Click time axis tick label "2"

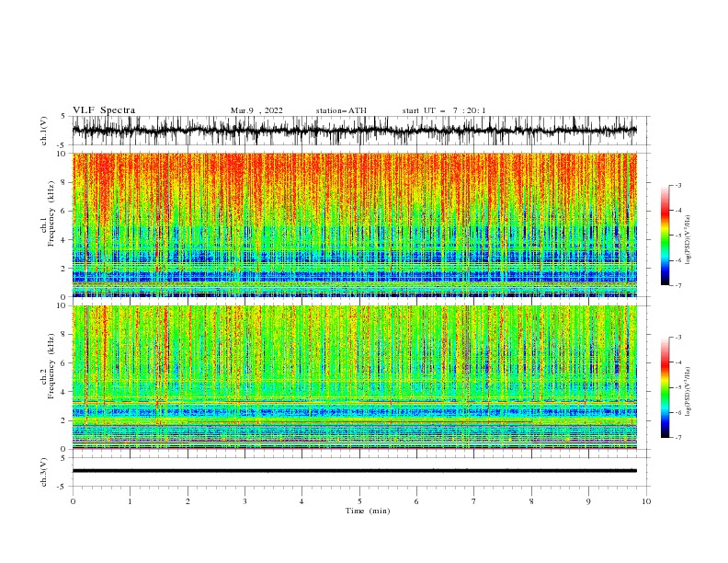[x=188, y=501]
